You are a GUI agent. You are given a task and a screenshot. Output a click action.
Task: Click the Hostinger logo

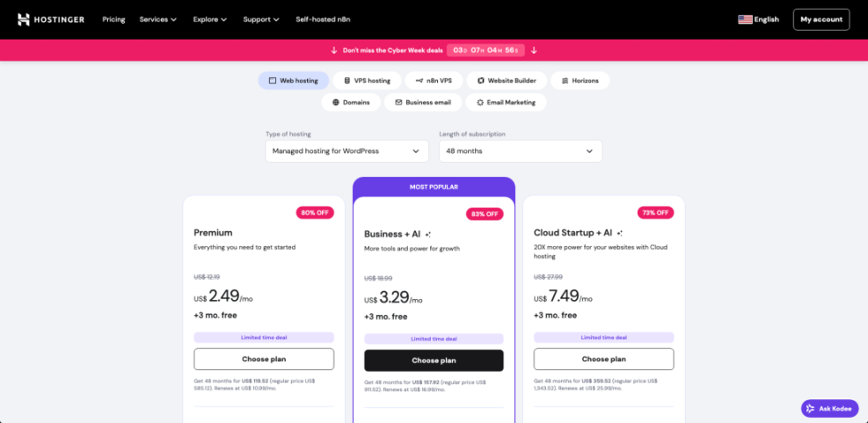click(51, 19)
